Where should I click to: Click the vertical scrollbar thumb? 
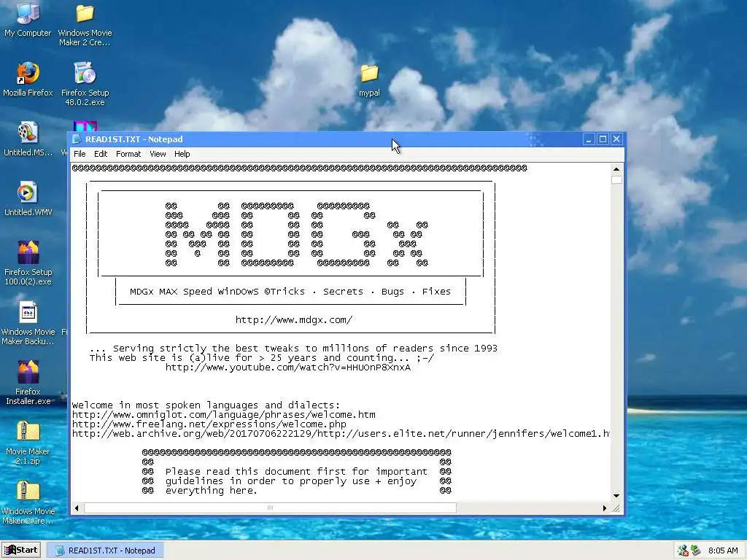[616, 180]
